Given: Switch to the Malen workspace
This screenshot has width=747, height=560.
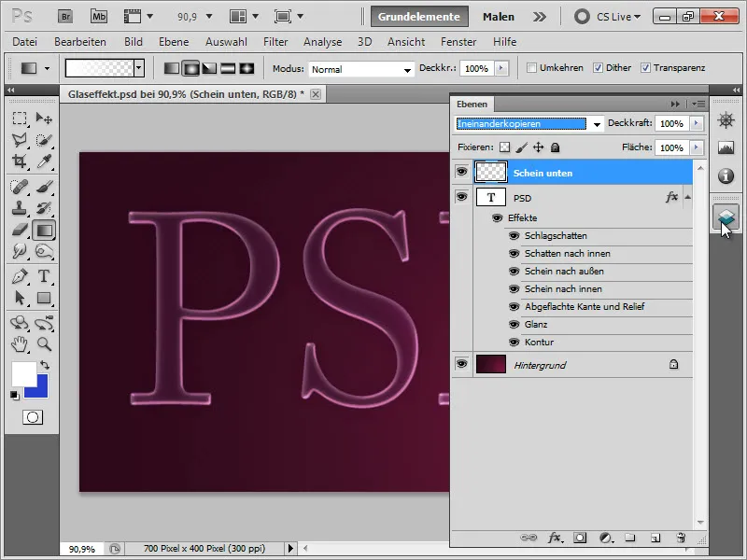Looking at the screenshot, I should [499, 17].
